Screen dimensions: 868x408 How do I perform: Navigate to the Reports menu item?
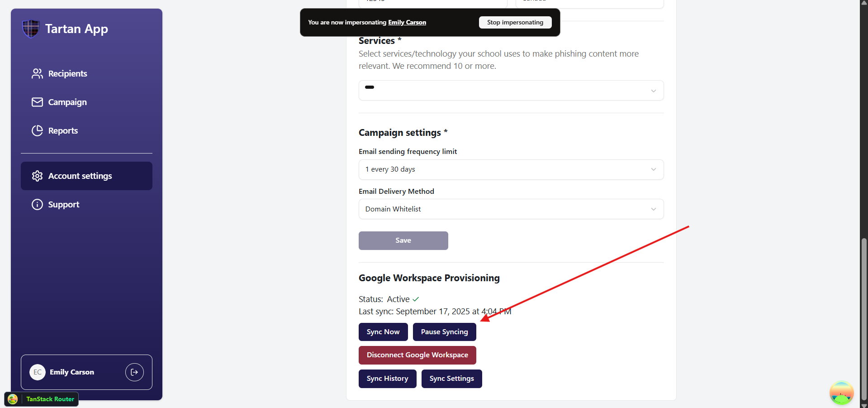[x=63, y=131]
